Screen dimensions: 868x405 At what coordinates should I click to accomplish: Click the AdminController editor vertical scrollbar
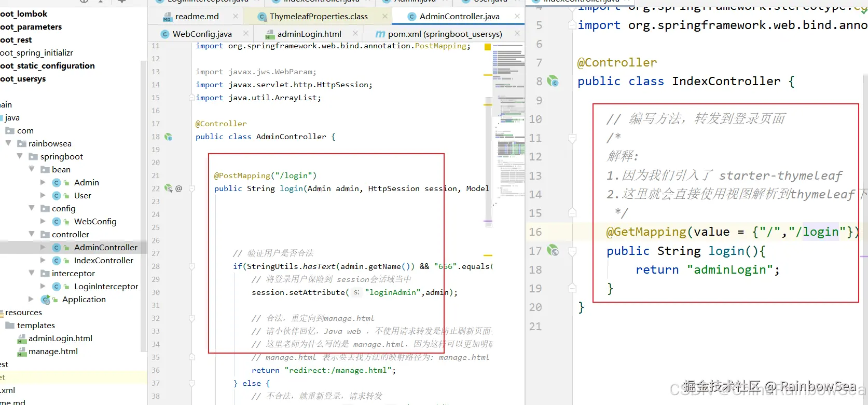[x=488, y=161]
